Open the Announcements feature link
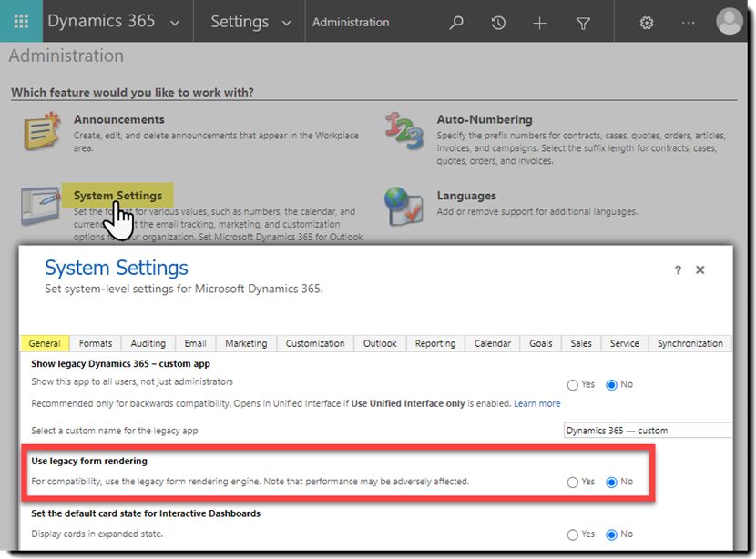 119,119
